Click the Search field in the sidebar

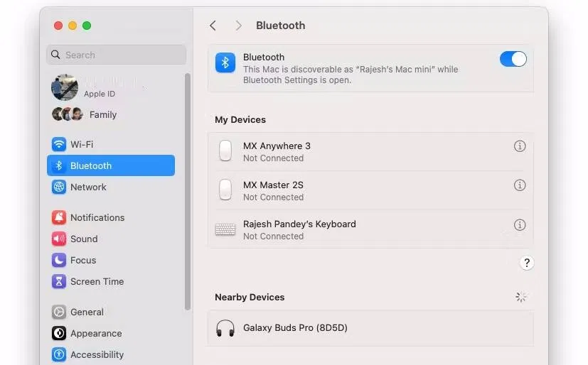click(117, 55)
